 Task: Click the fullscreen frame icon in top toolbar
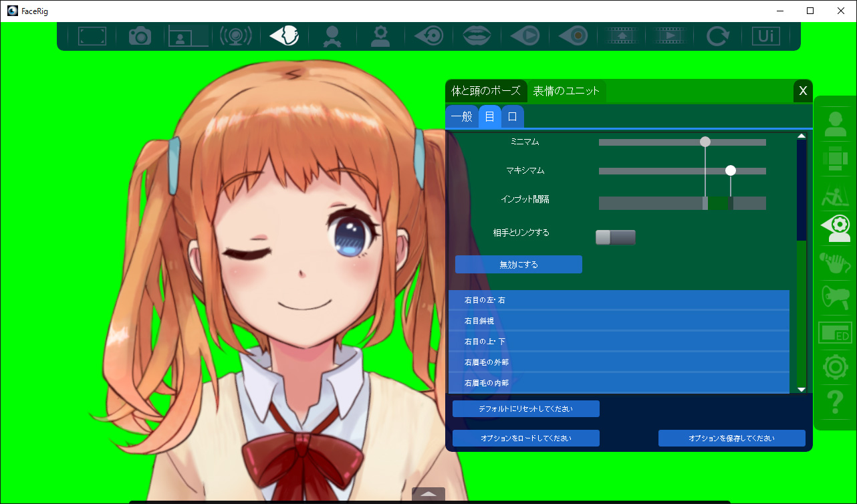click(92, 35)
